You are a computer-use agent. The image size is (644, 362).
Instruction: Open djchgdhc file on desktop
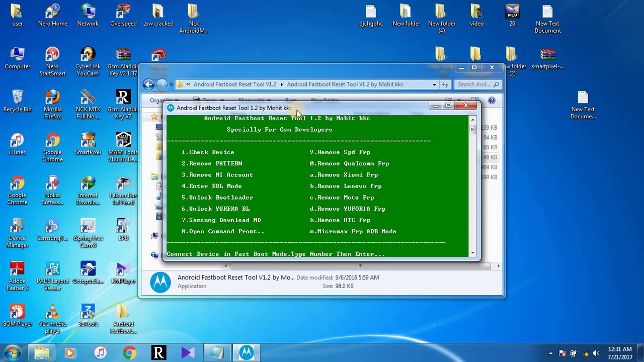point(371,16)
